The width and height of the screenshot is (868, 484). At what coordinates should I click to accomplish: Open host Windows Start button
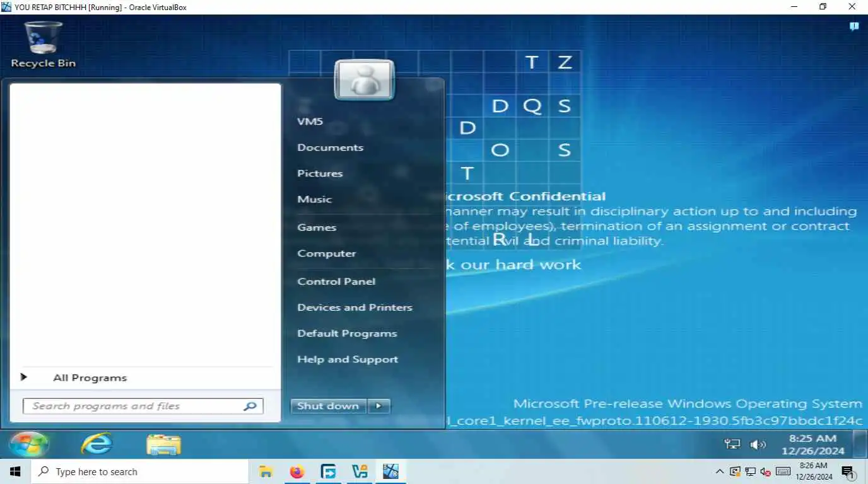pos(15,471)
